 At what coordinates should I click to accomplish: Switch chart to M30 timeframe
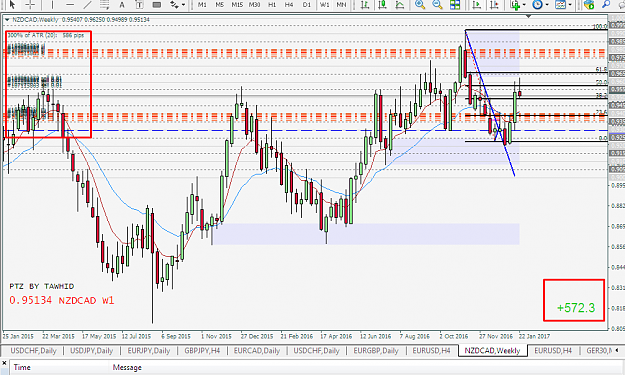(254, 4)
